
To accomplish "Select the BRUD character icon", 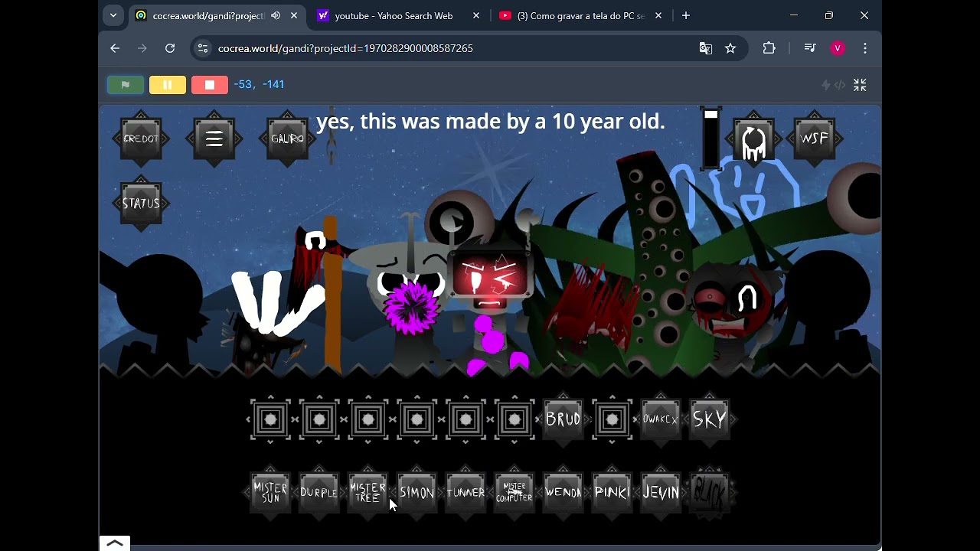I will pyautogui.click(x=563, y=419).
